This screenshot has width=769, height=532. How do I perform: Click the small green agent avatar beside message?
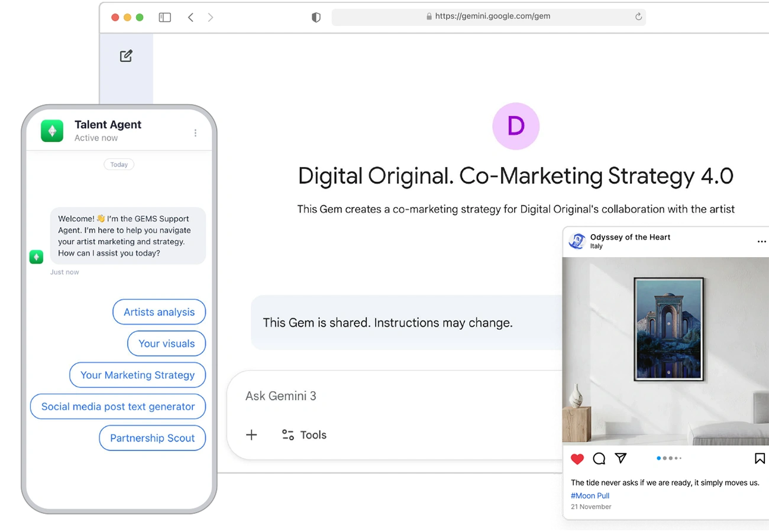[x=36, y=257]
